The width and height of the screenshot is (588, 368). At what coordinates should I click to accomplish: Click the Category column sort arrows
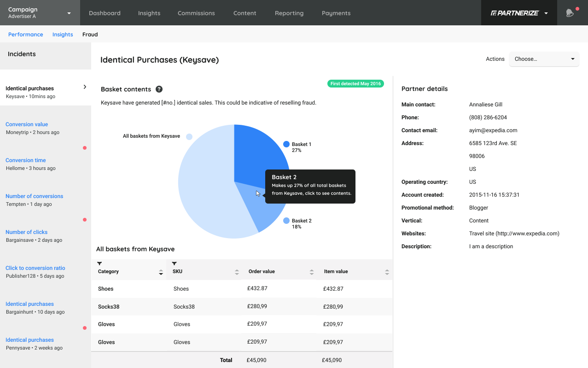(x=161, y=272)
